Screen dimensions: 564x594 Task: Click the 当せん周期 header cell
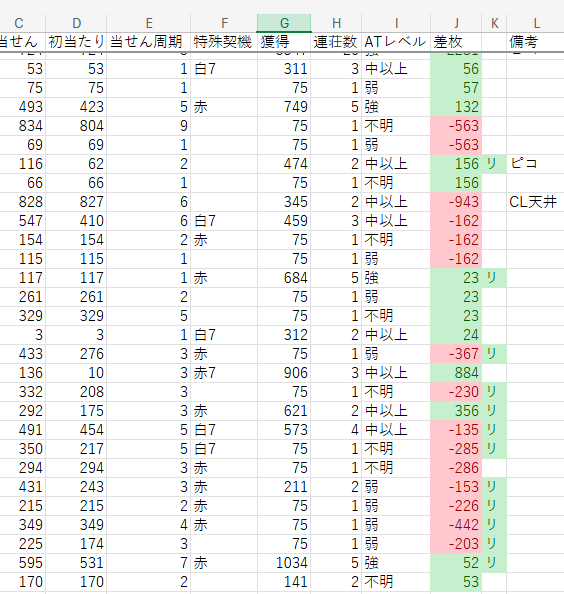pyautogui.click(x=148, y=42)
